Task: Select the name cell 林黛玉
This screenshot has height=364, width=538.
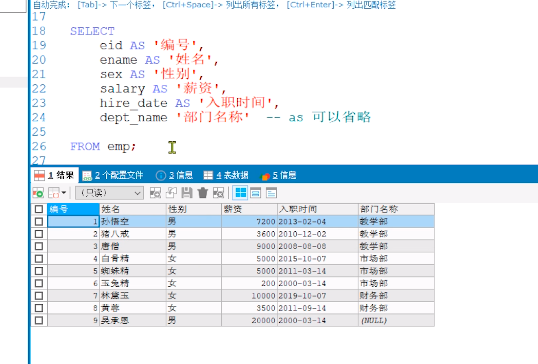Action: click(133, 296)
